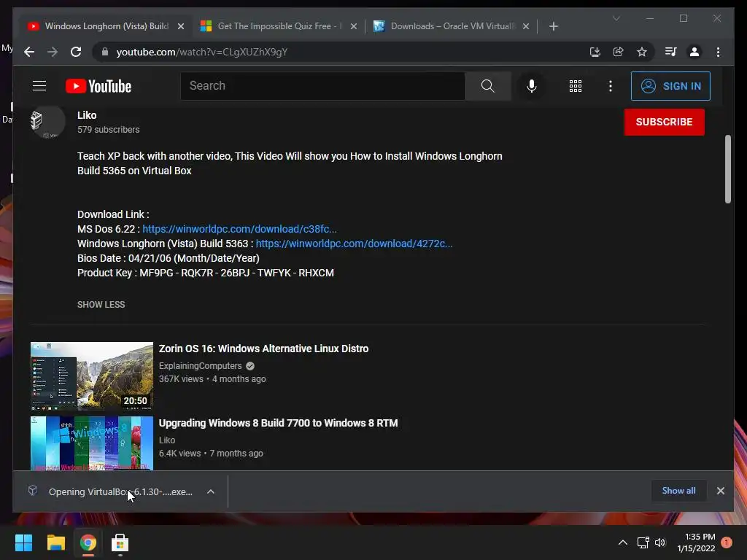Screen dimensions: 747x560
Task: Open the Zorin OS 16 video title
Action: pyautogui.click(x=263, y=349)
